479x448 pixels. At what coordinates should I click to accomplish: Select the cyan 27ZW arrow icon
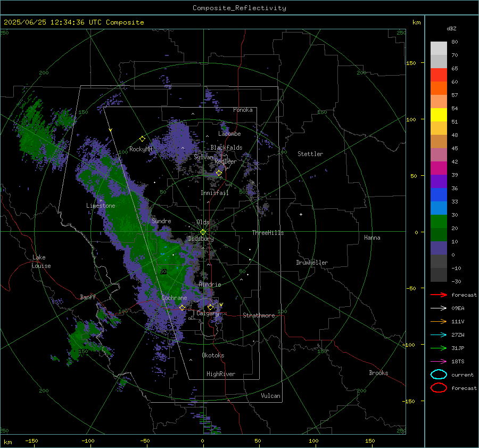click(439, 335)
